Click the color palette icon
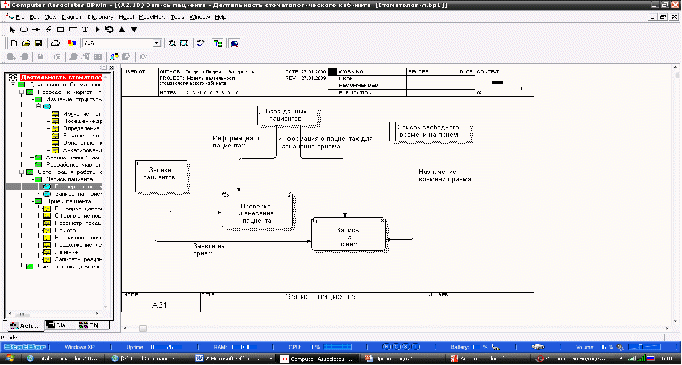This screenshot has height=365, width=682. pos(72,43)
